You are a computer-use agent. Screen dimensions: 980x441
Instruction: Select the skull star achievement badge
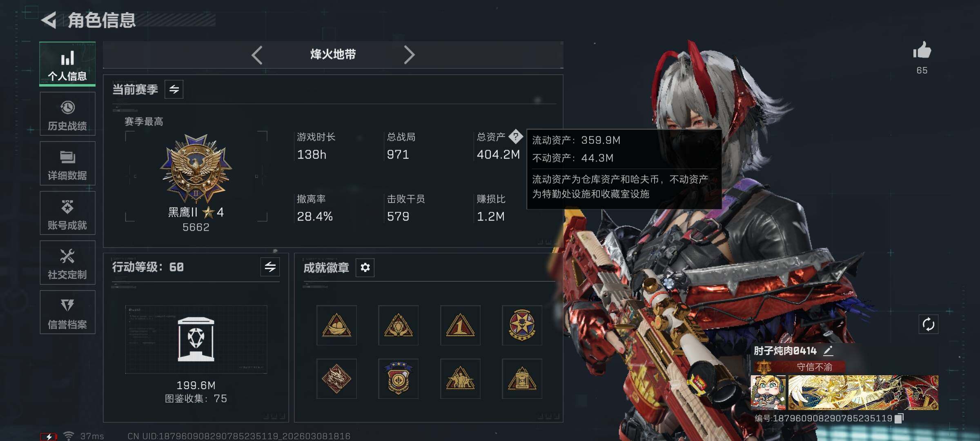[x=522, y=325]
